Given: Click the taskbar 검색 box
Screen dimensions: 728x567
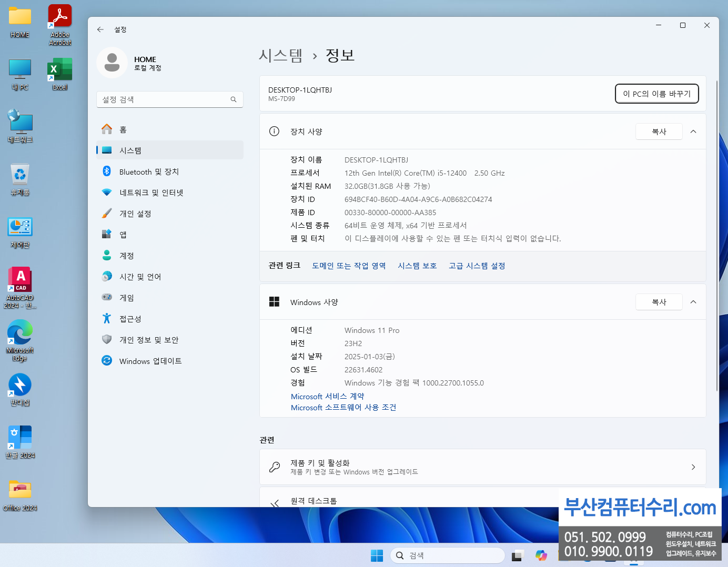Looking at the screenshot, I should tap(448, 555).
